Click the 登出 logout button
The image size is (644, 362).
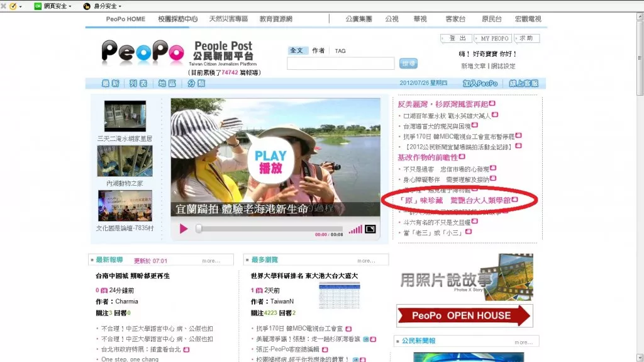457,38
